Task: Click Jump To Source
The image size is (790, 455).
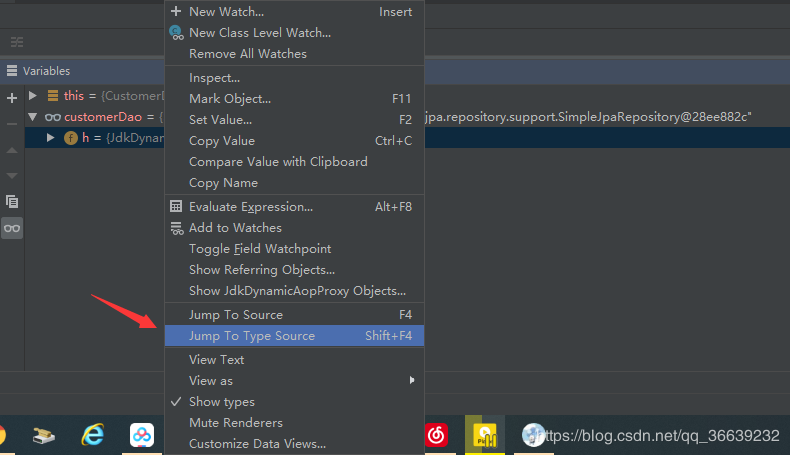Action: coord(294,315)
